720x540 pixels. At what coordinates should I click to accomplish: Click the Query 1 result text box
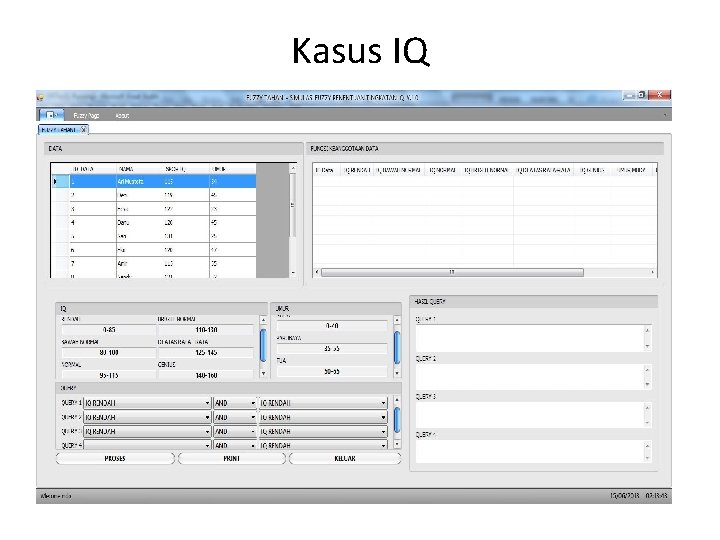pyautogui.click(x=533, y=338)
